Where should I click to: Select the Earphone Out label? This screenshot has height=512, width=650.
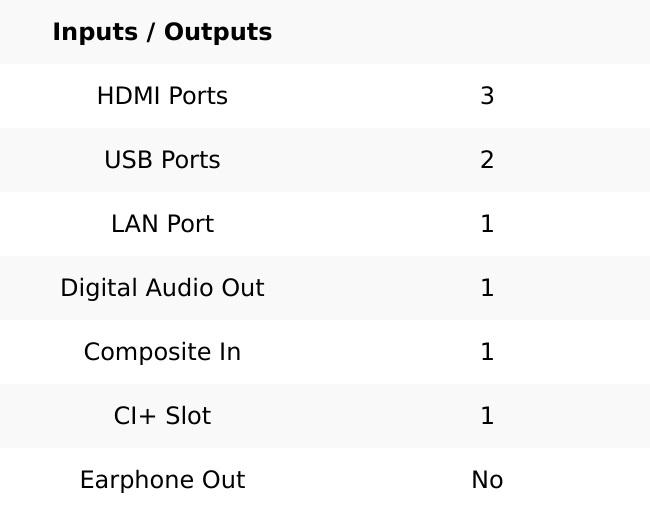point(162,480)
